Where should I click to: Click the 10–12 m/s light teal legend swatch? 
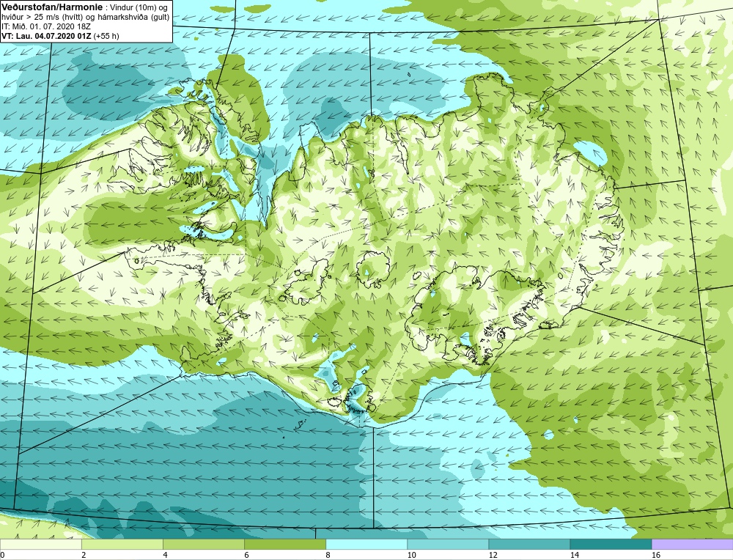coord(447,545)
